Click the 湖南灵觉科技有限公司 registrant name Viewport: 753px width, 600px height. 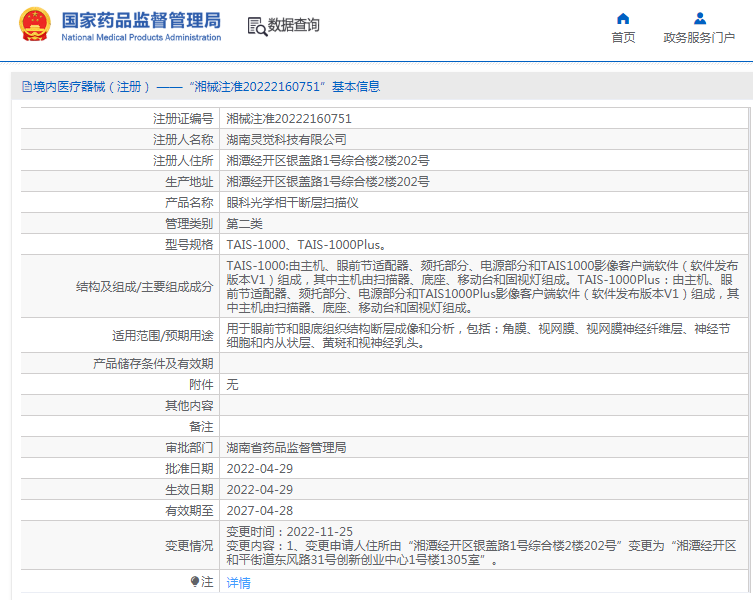(286, 139)
